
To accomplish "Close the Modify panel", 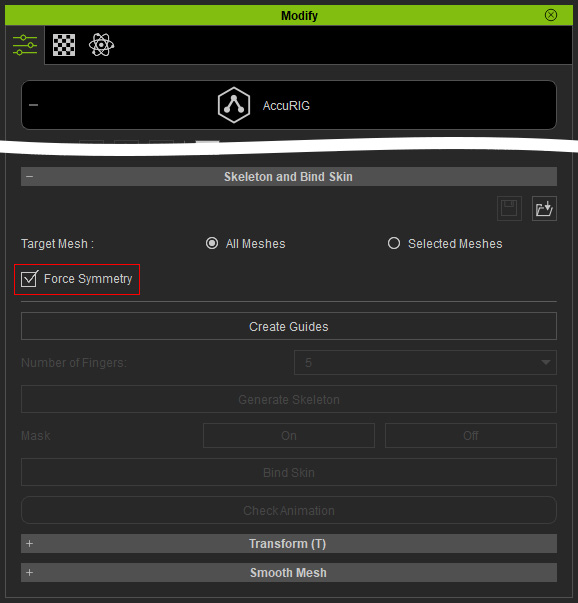I will click(551, 15).
